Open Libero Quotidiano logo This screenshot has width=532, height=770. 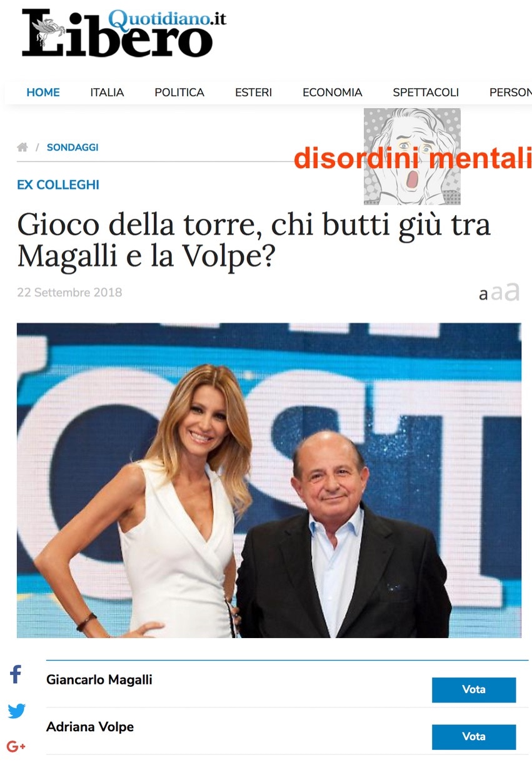point(124,32)
